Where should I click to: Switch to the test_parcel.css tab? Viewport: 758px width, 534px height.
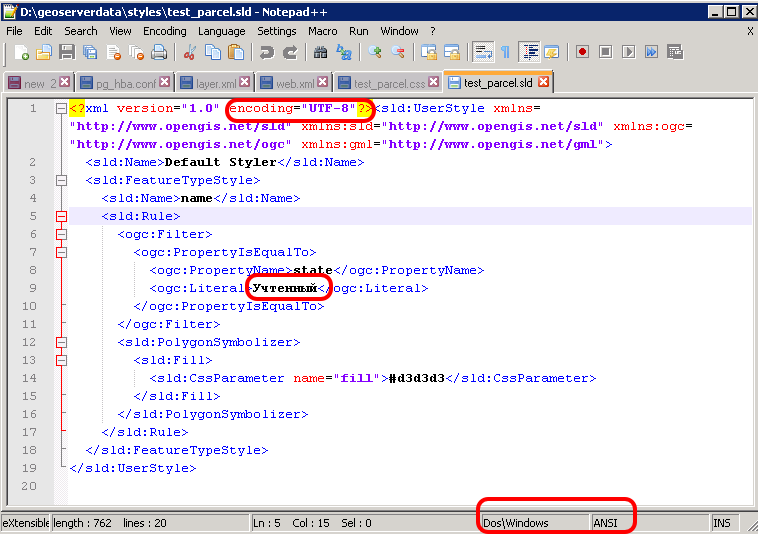[388, 84]
